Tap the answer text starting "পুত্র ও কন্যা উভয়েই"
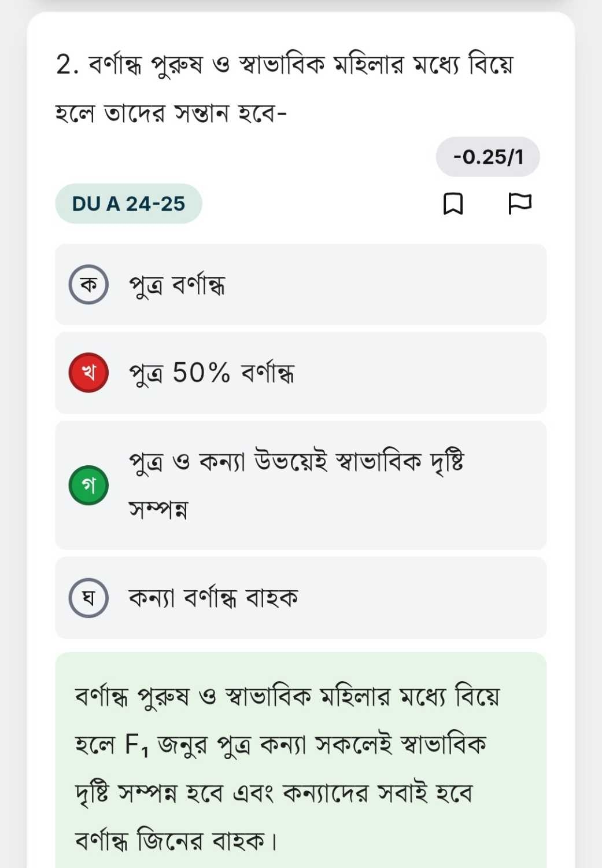The image size is (602, 868). point(296,462)
